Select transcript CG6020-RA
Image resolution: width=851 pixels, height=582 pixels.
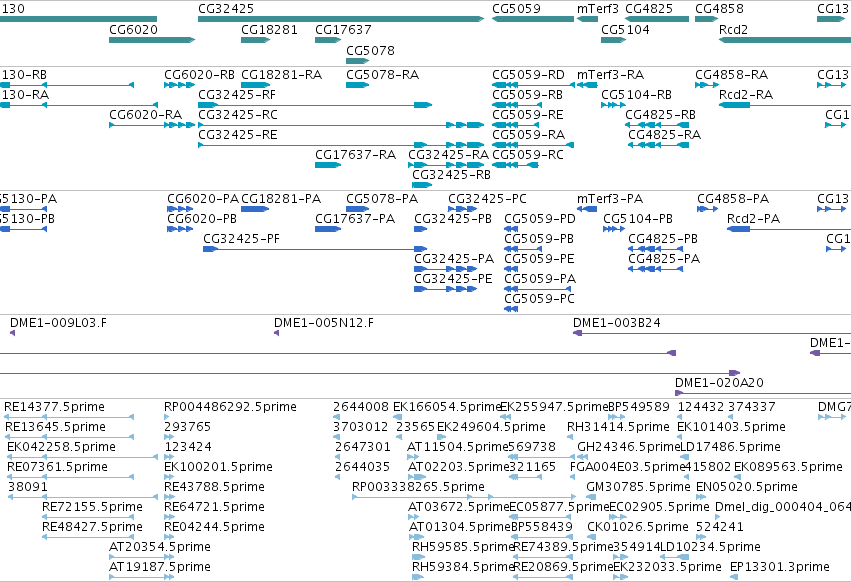click(x=145, y=115)
